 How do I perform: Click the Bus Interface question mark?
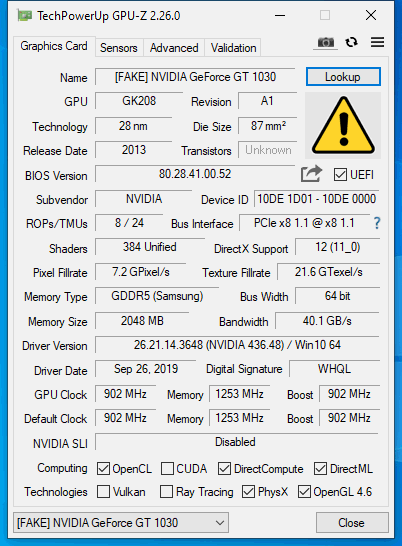coord(377,223)
